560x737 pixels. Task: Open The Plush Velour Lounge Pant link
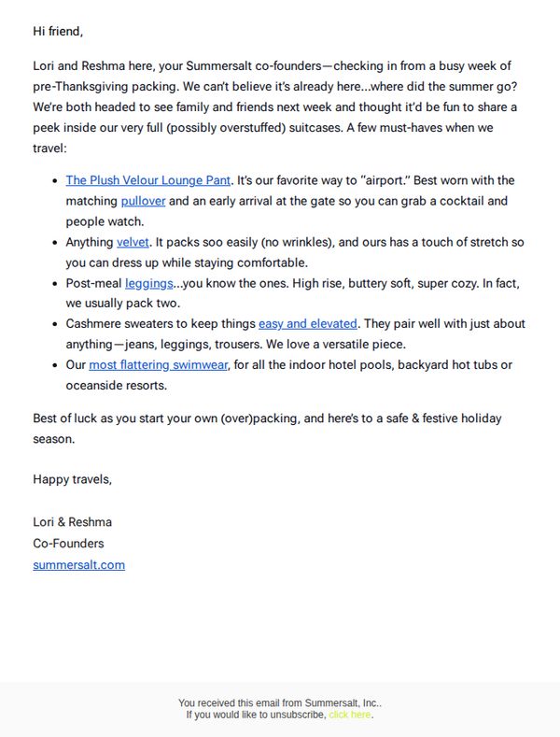148,180
